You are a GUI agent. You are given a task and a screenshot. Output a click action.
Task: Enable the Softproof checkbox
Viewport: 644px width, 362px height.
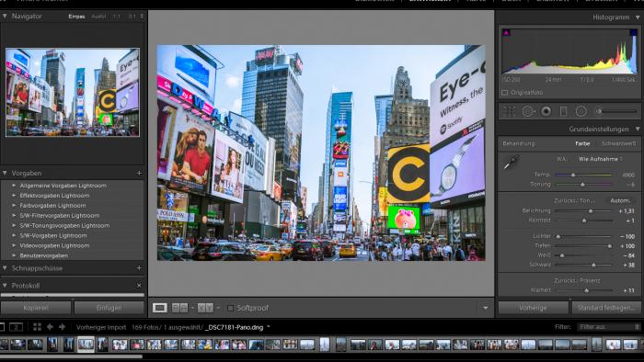230,308
